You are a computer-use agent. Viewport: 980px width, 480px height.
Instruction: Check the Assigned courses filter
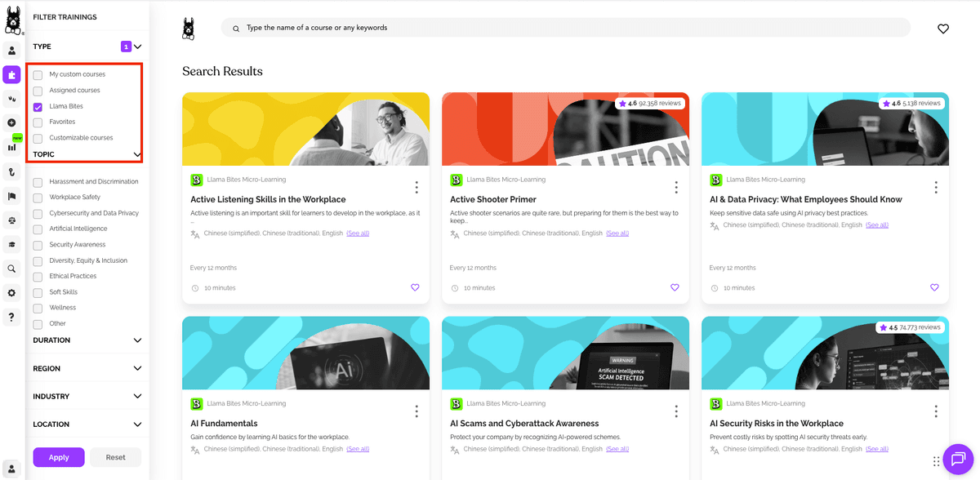[x=38, y=91]
